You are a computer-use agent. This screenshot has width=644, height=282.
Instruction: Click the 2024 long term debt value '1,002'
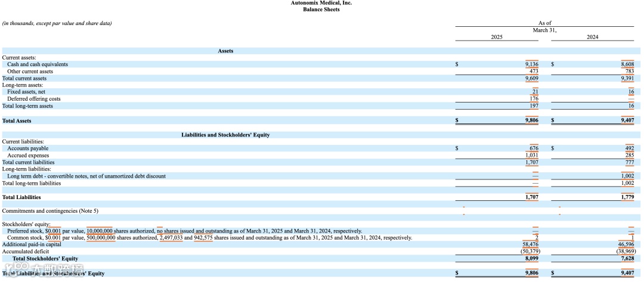[x=627, y=176]
